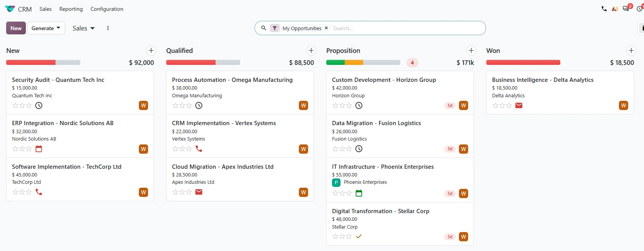
Task: Click the Qualified column title
Action: (179, 51)
